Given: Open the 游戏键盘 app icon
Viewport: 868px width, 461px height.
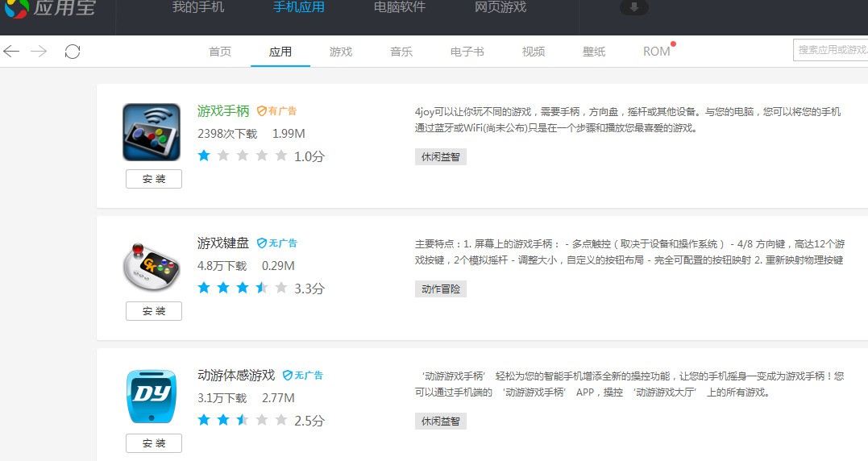Looking at the screenshot, I should pos(152,266).
